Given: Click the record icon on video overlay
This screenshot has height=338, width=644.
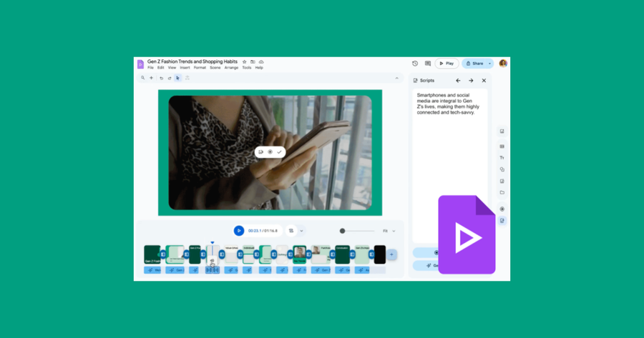Looking at the screenshot, I should [x=270, y=152].
